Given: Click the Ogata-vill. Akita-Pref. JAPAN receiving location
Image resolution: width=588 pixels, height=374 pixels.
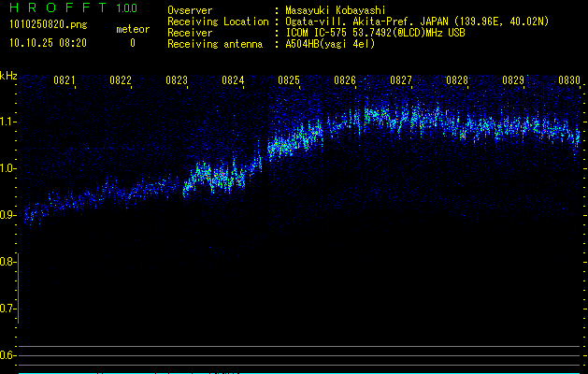Looking at the screenshot, I should [417, 22].
